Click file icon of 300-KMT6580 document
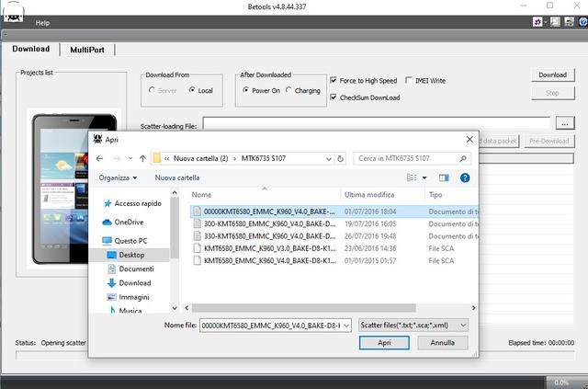The height and width of the screenshot is (389, 588). [x=197, y=223]
